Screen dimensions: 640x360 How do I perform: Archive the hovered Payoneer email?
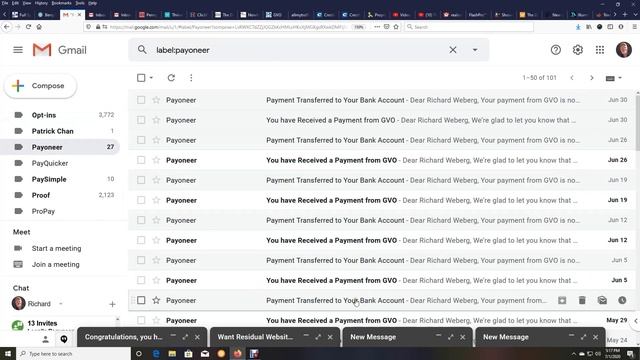[562, 300]
